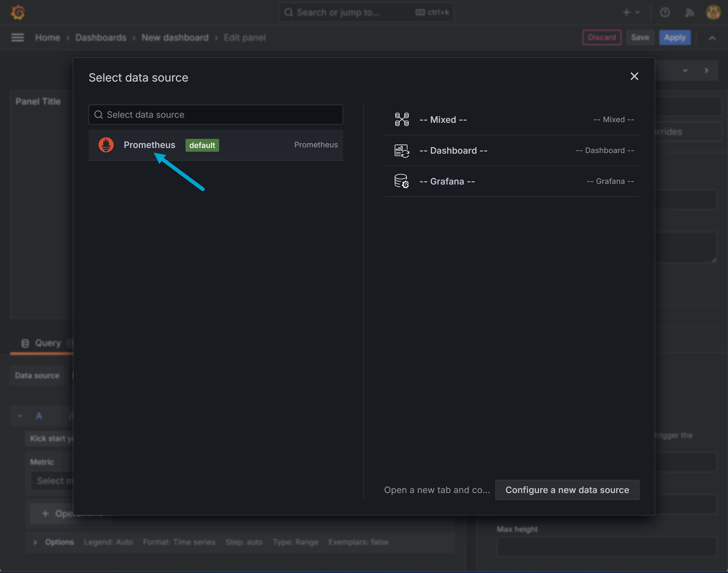
Task: Expand the add dropdown next to plus icon
Action: tap(637, 12)
